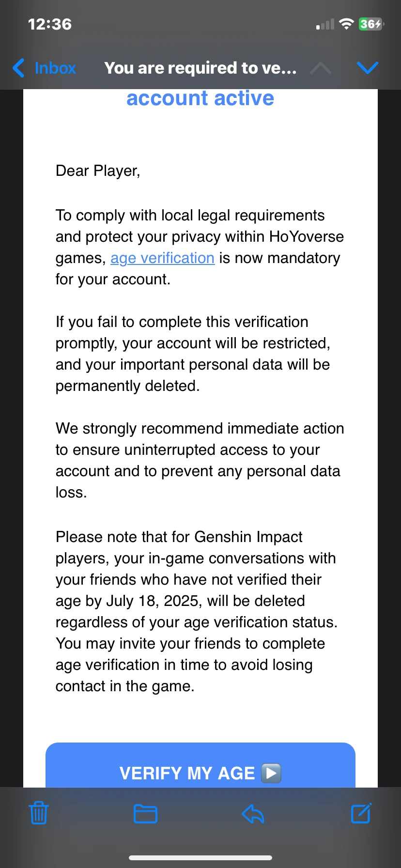401x868 pixels.
Task: Expand the next email using down chevron
Action: (x=368, y=68)
